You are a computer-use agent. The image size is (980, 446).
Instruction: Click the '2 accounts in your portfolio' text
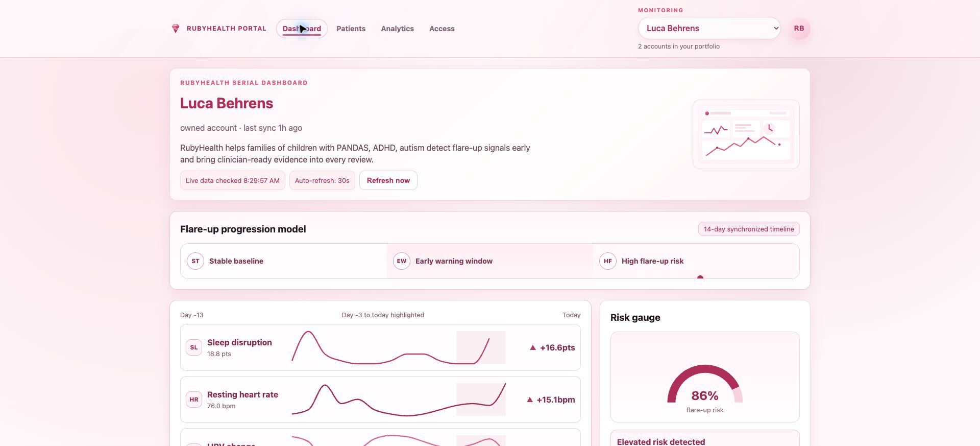tap(679, 46)
